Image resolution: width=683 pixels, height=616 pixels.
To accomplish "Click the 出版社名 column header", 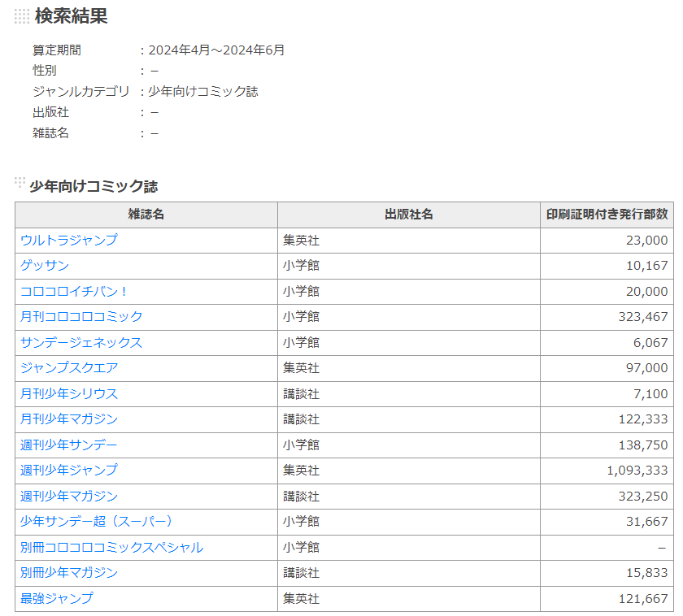I will tap(408, 215).
